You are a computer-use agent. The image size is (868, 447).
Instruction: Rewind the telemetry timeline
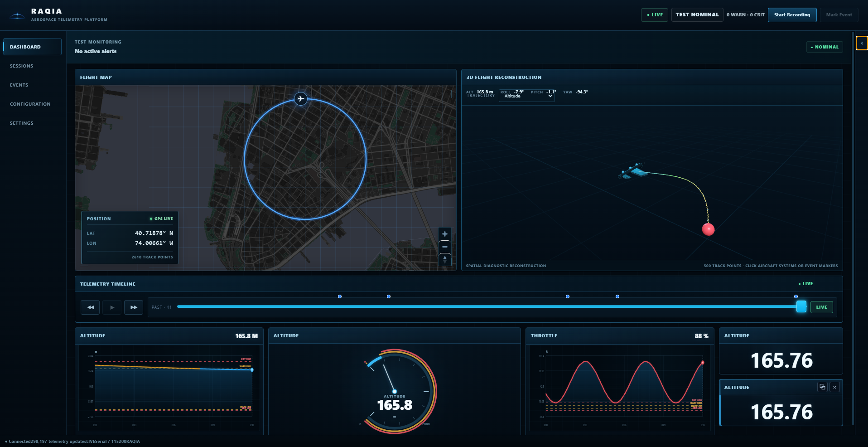[90, 307]
